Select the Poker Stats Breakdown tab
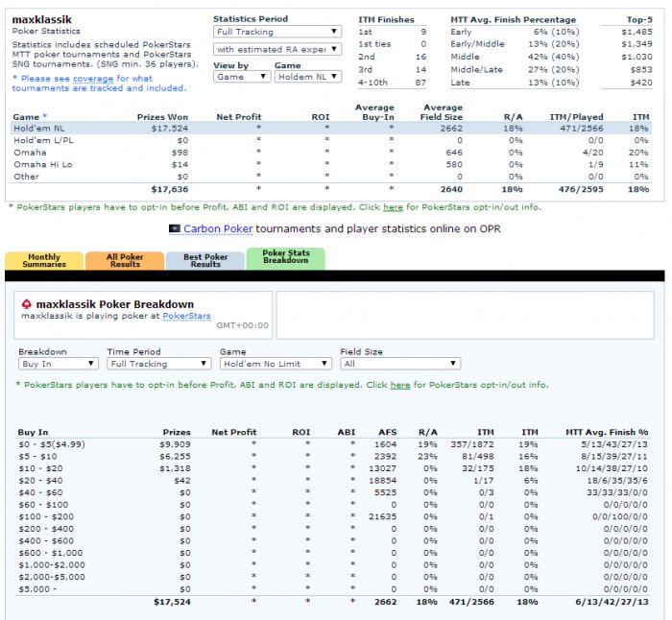This screenshot has height=620, width=672. pos(285,258)
